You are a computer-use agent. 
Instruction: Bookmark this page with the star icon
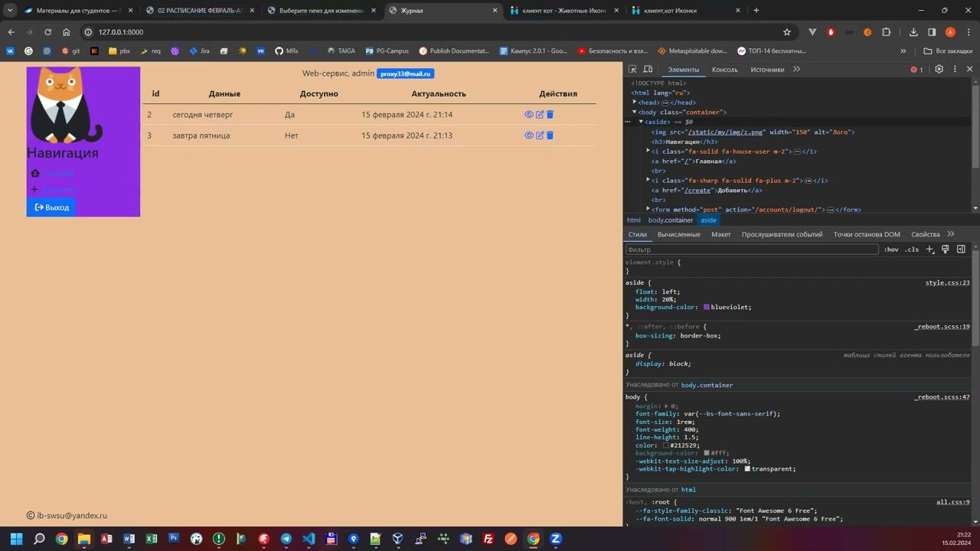[786, 32]
